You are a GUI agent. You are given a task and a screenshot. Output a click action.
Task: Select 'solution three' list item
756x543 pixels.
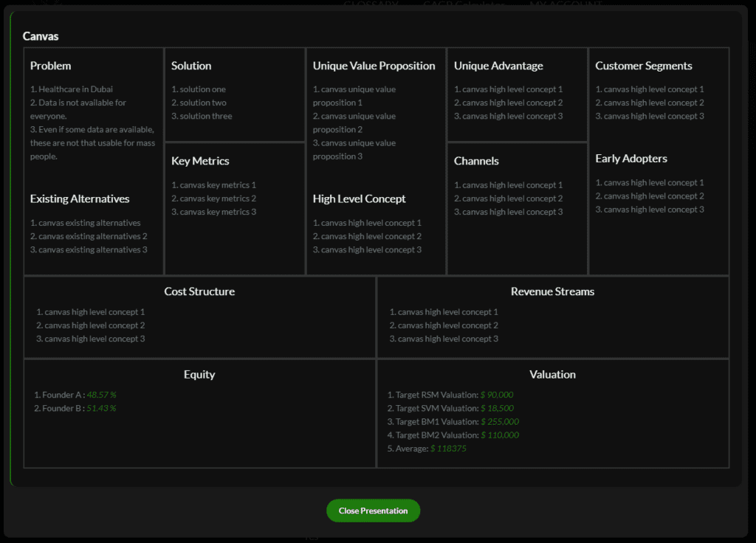click(x=202, y=116)
